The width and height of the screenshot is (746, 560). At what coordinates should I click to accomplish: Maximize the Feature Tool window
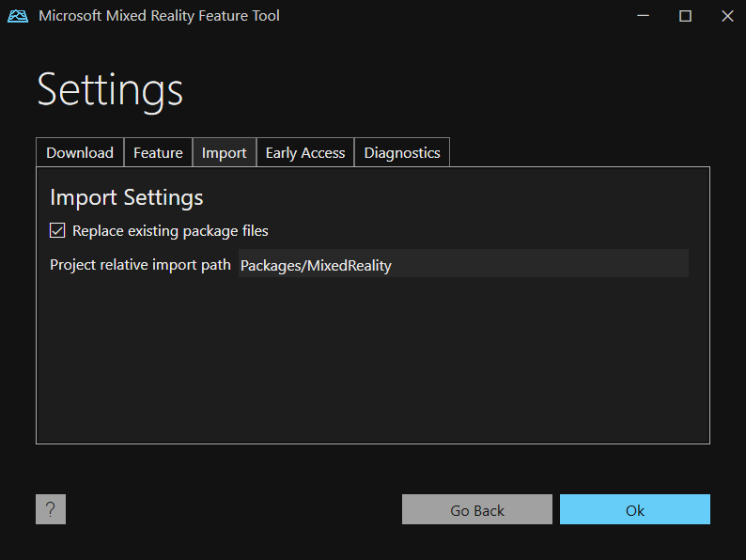(x=685, y=16)
